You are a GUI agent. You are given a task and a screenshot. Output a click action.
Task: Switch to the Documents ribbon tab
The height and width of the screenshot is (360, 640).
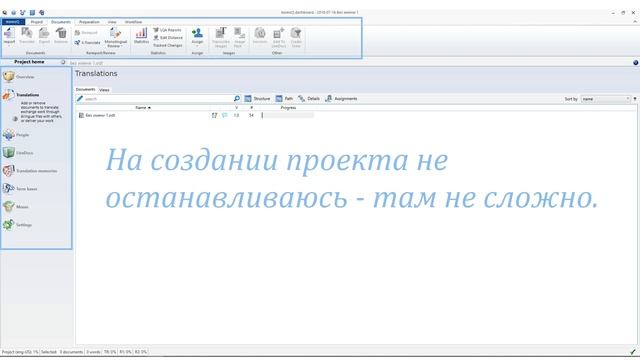pos(61,22)
